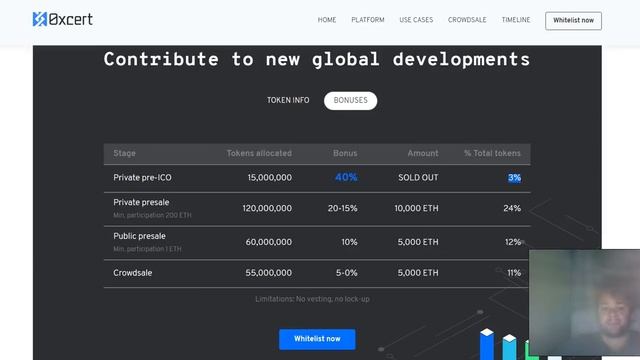The height and width of the screenshot is (360, 640).
Task: Click 'Private pre-ICO' row label
Action: pyautogui.click(x=142, y=178)
